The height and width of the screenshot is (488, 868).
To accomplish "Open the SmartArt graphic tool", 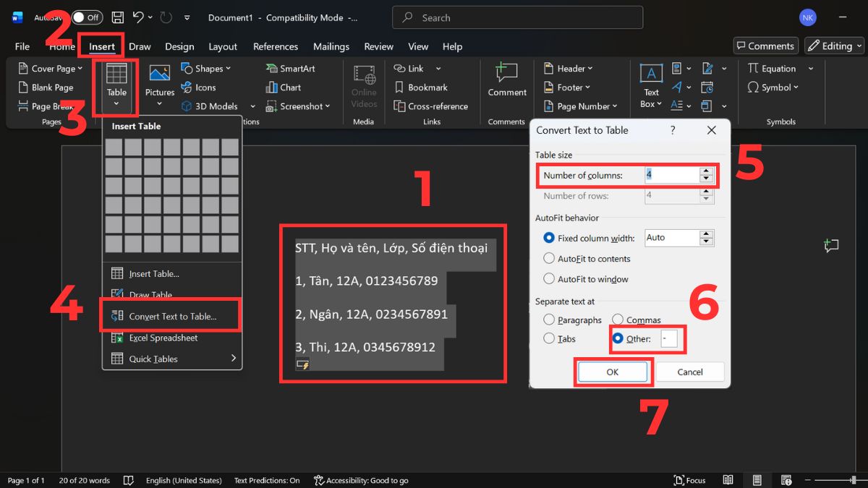I will (290, 69).
